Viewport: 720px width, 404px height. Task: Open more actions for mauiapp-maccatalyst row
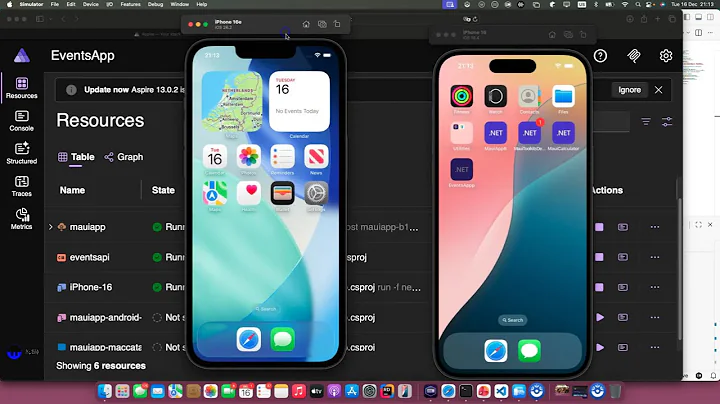[655, 348]
